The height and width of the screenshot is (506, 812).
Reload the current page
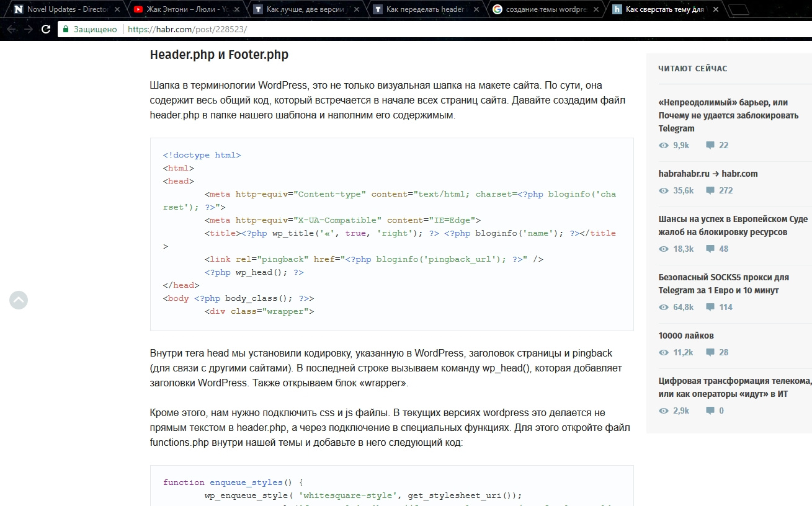[x=46, y=29]
